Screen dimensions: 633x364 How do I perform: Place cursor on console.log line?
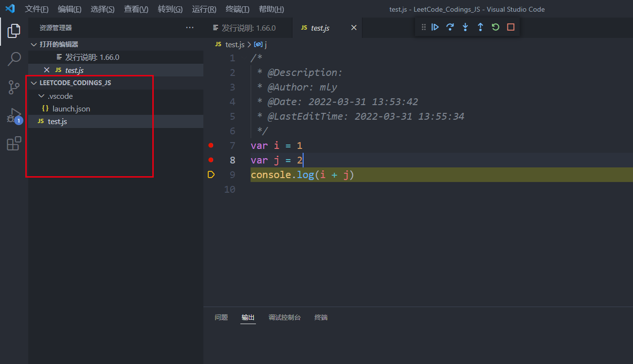302,175
